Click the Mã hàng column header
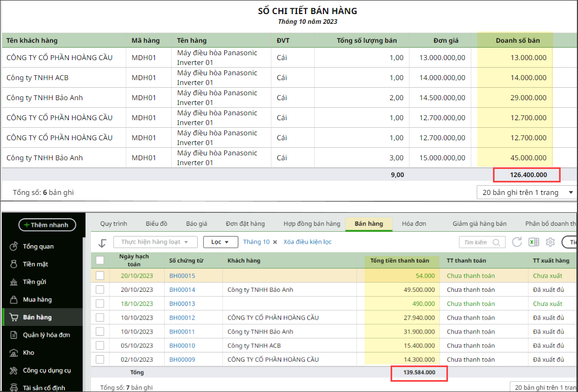 (x=146, y=41)
